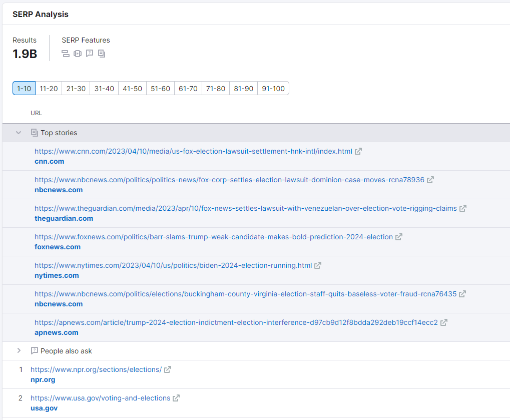The image size is (510, 420).
Task: Open external link icon for nytimes.com URL
Action: pyautogui.click(x=318, y=265)
